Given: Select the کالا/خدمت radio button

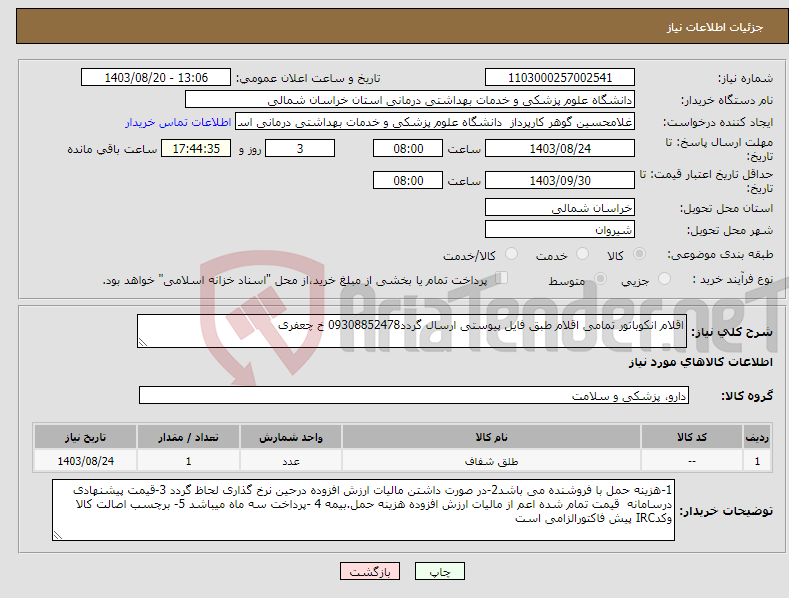Looking at the screenshot, I should tap(511, 254).
